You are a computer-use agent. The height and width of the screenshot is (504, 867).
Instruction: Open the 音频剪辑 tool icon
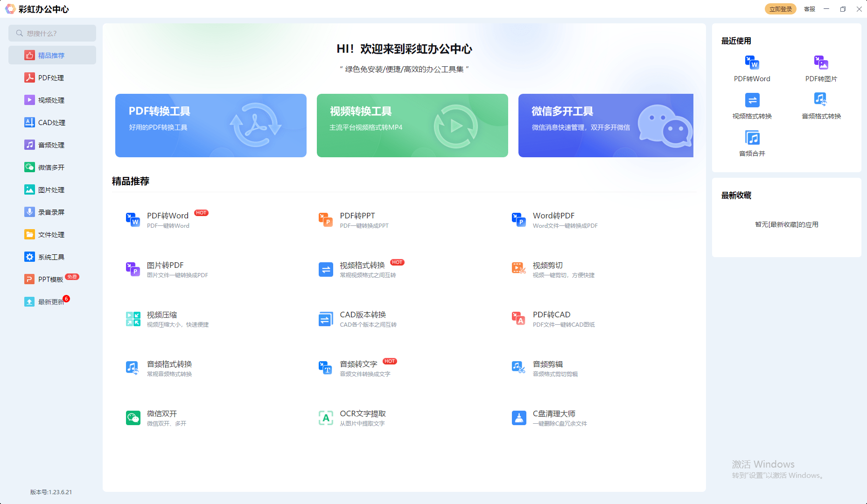pyautogui.click(x=519, y=368)
